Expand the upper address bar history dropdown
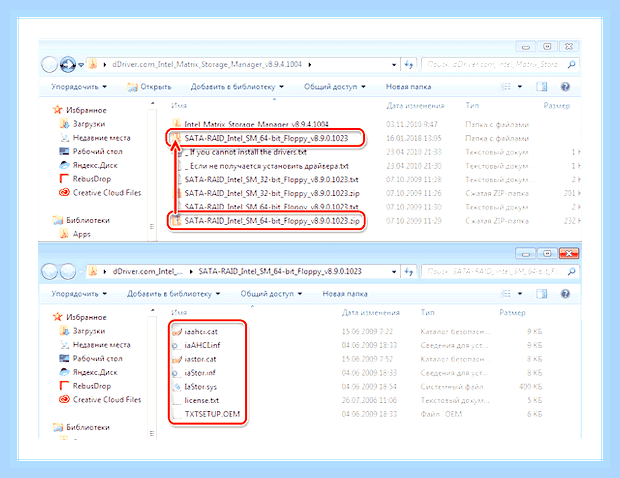This screenshot has height=478, width=620. [x=394, y=64]
